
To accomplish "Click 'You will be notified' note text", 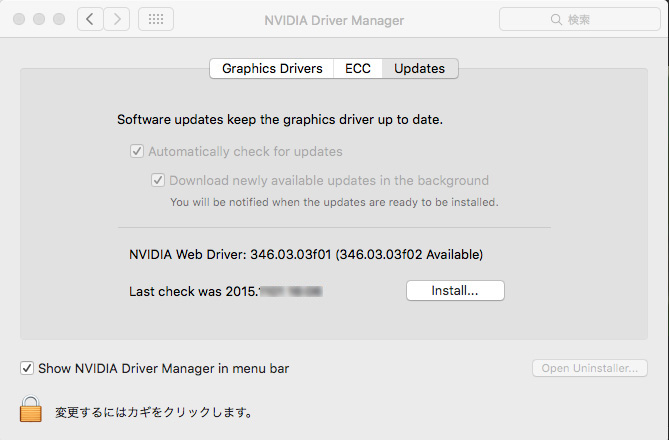I will pyautogui.click(x=334, y=202).
